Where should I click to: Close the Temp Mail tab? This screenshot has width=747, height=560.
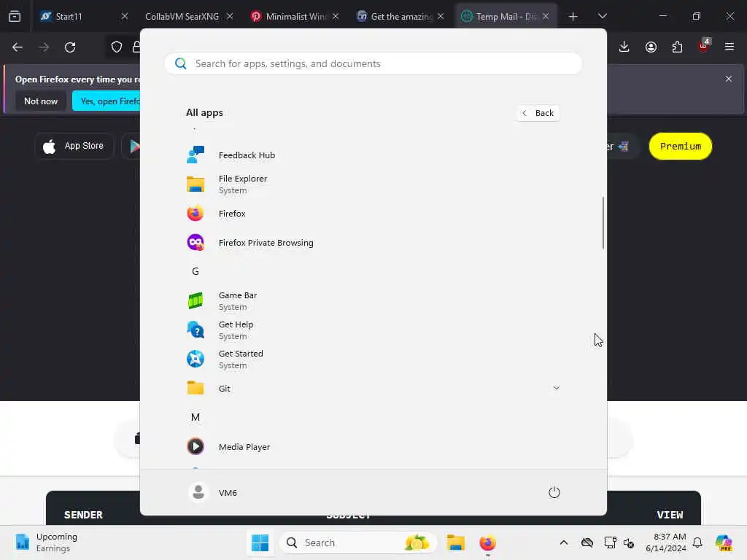[x=546, y=16]
